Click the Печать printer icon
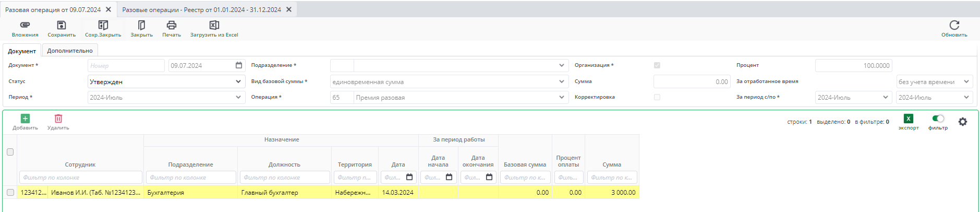The image size is (980, 212). pyautogui.click(x=171, y=25)
